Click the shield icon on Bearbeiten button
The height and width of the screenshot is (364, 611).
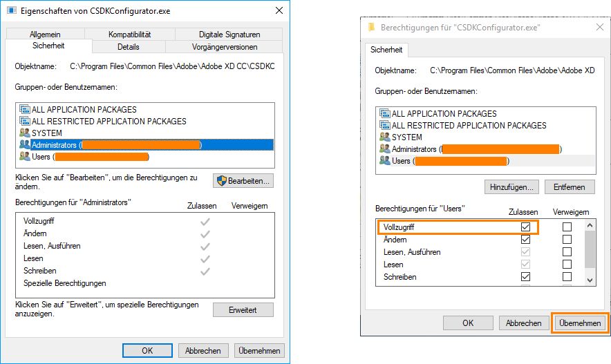pos(222,181)
